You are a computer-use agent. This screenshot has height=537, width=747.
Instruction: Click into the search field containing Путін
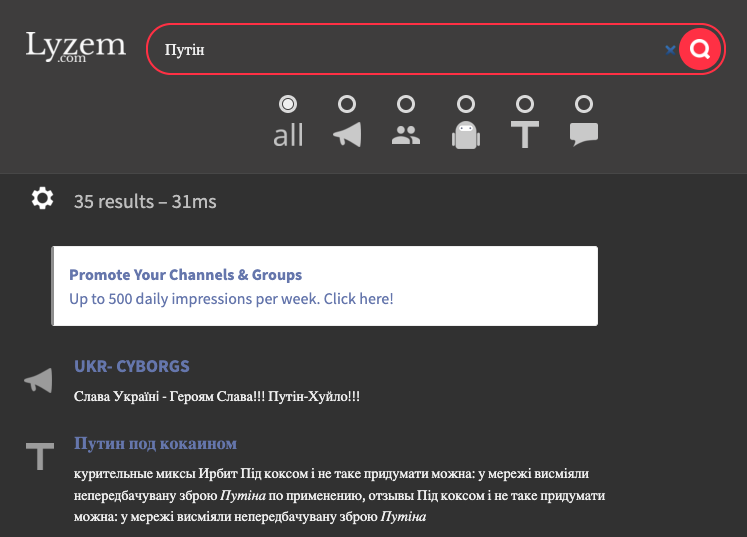coord(410,50)
